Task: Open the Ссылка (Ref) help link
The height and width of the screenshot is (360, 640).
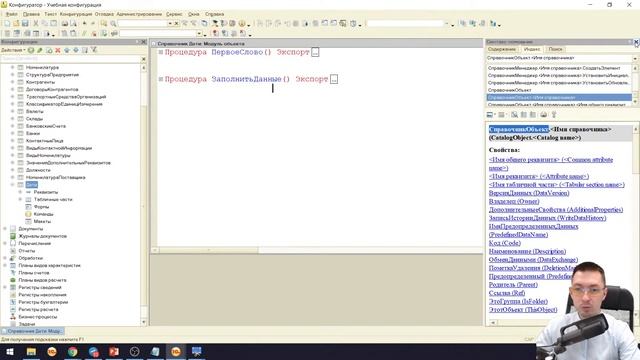Action: (x=507, y=293)
